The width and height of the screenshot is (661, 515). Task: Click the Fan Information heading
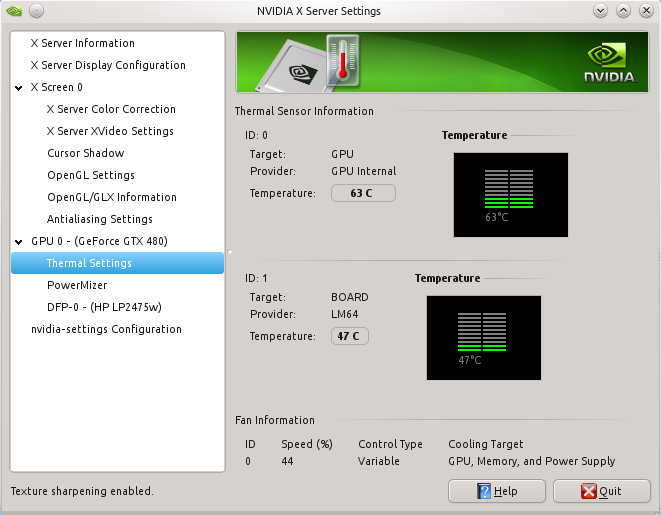coord(275,420)
